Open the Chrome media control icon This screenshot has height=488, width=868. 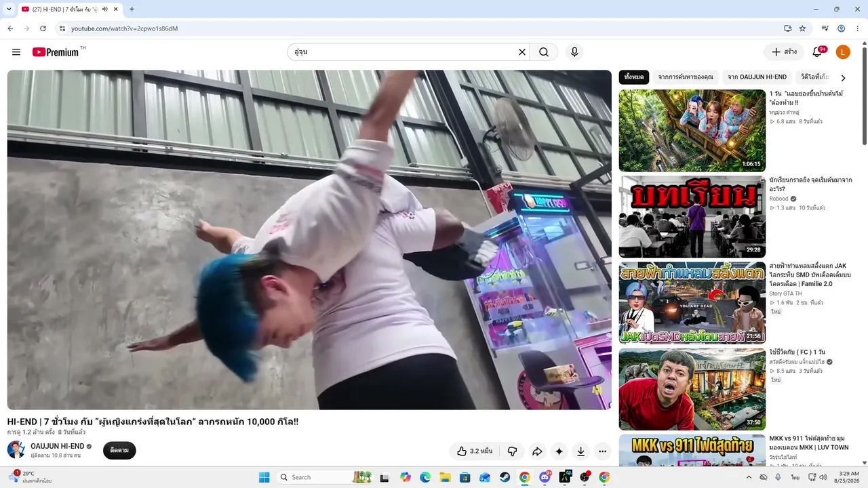825,28
